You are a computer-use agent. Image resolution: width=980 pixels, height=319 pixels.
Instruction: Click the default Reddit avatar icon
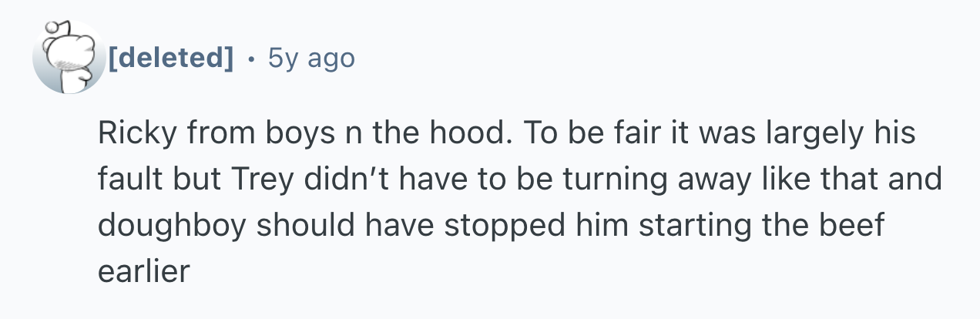point(68,59)
